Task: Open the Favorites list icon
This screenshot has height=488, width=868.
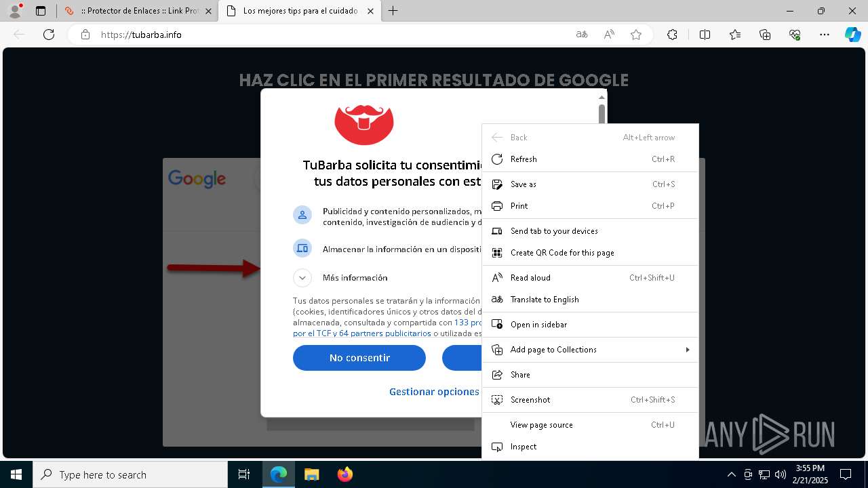Action: tap(735, 35)
